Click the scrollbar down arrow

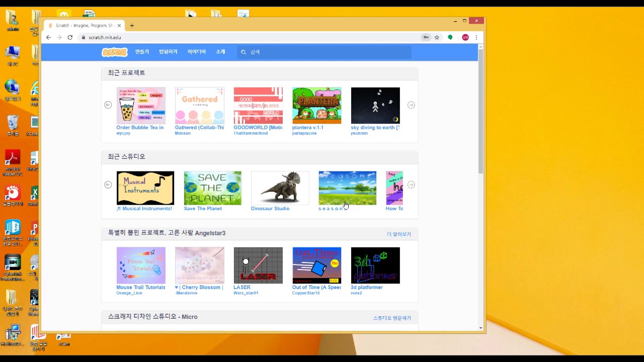480,328
